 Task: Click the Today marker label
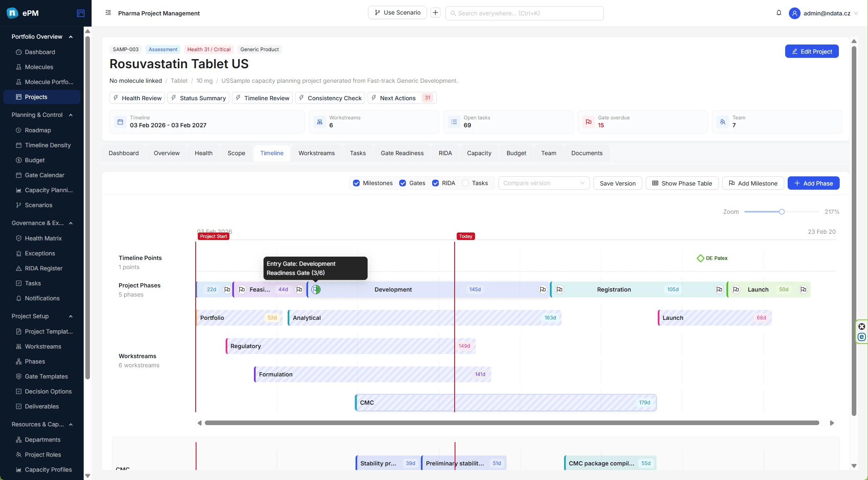[465, 236]
